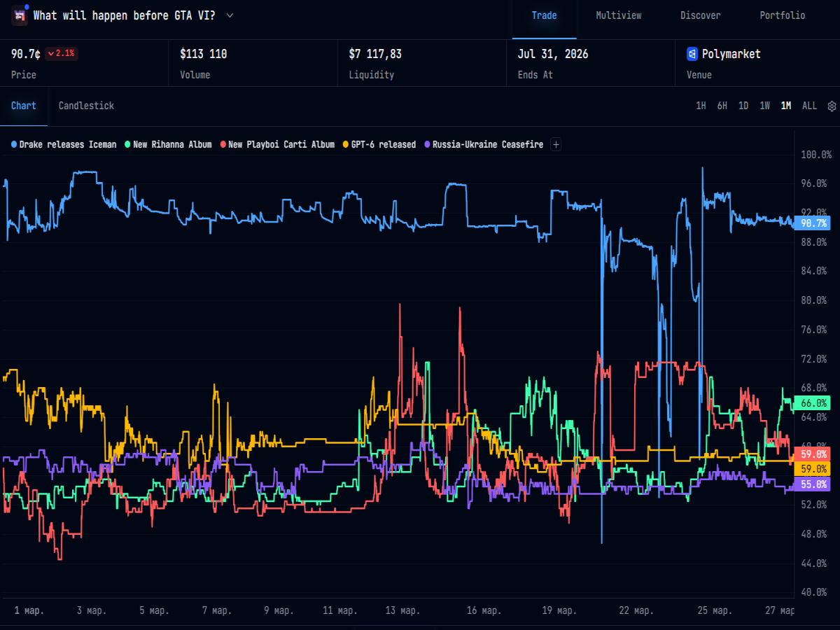Click the 13 мар. date label
This screenshot has width=840, height=630.
tap(402, 610)
